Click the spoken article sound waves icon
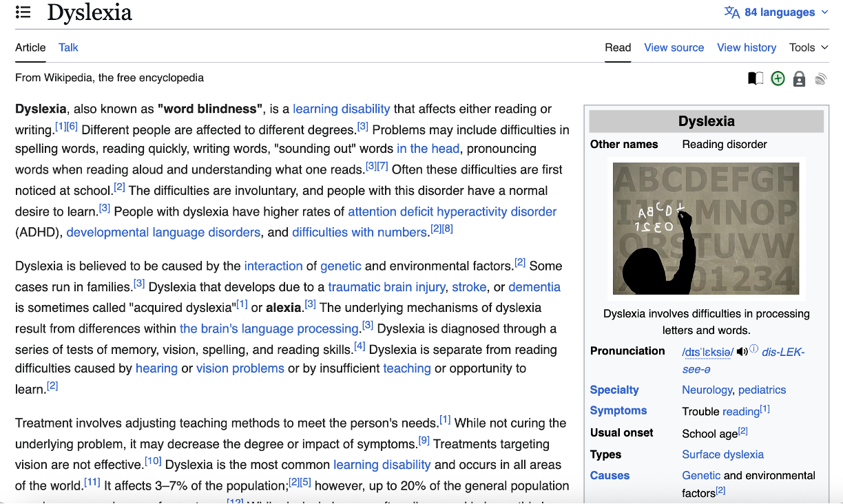The width and height of the screenshot is (843, 504). (x=820, y=79)
